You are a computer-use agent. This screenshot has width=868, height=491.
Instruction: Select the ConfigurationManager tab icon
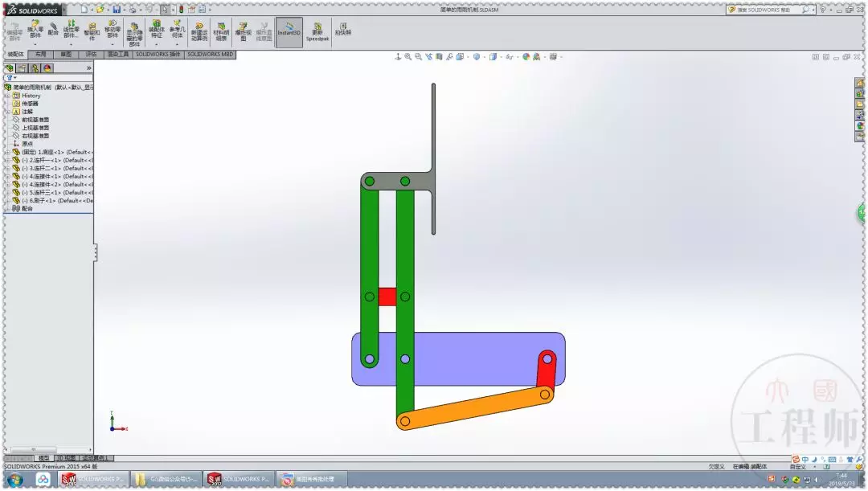tap(35, 68)
